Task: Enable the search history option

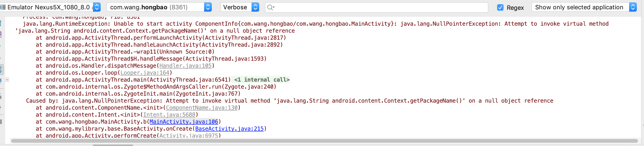Action: (270, 7)
